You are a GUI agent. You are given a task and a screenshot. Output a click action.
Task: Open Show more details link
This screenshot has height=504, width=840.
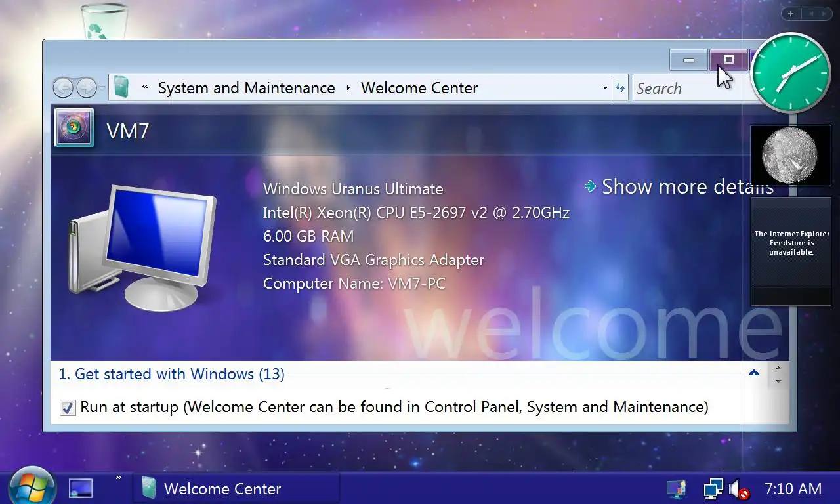[687, 186]
